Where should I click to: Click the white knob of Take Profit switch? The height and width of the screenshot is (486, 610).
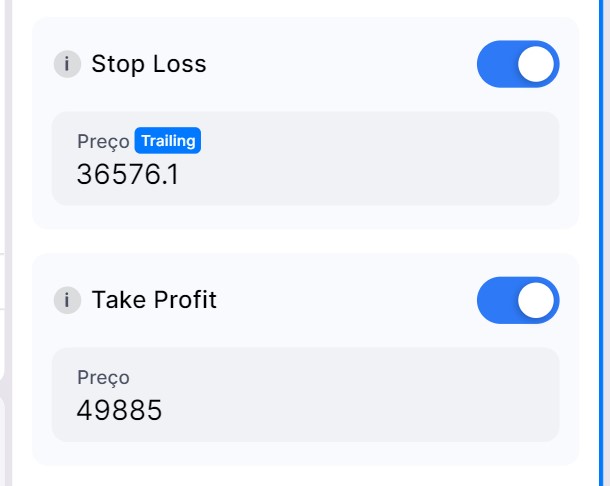click(x=536, y=300)
